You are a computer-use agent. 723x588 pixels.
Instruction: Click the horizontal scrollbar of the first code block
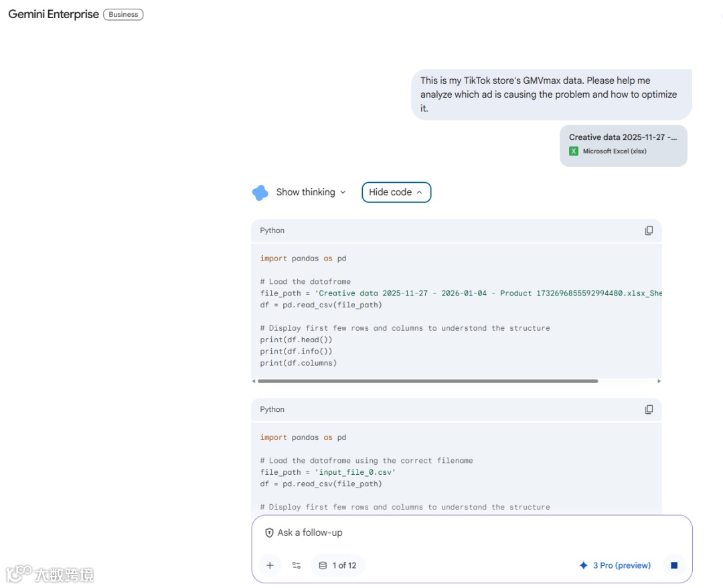(428, 381)
